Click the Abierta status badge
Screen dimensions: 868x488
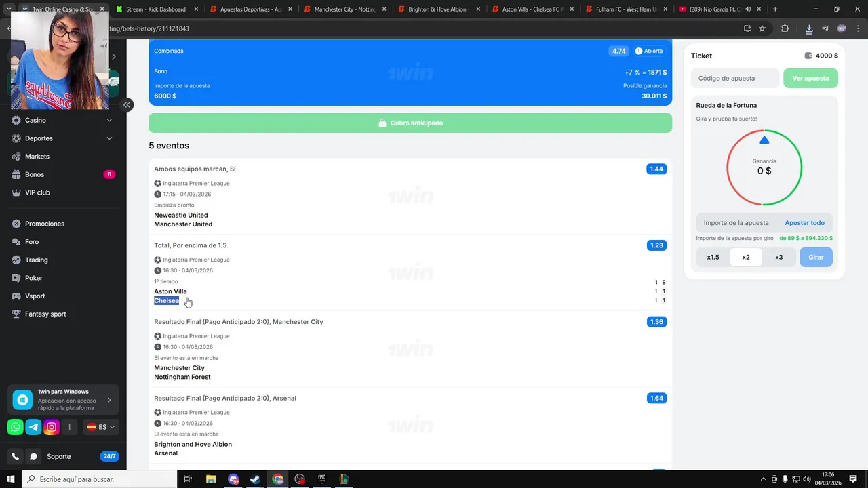(649, 51)
